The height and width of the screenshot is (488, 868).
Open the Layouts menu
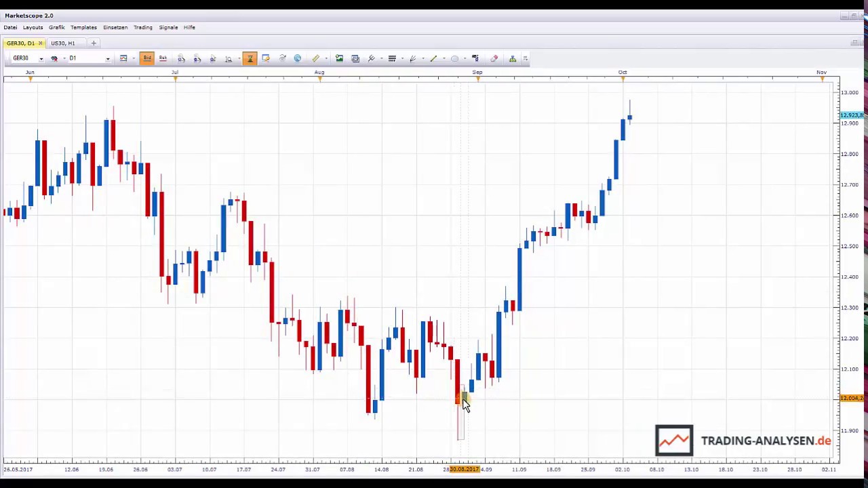click(33, 28)
